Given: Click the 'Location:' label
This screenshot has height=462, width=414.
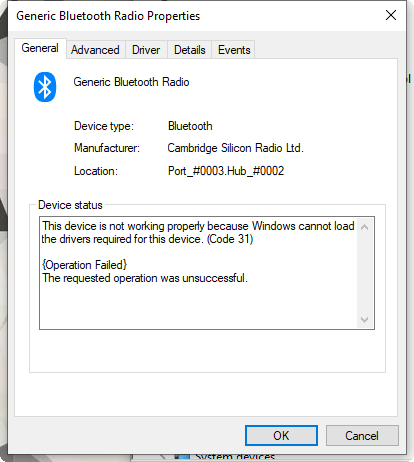Looking at the screenshot, I should coord(96,171).
